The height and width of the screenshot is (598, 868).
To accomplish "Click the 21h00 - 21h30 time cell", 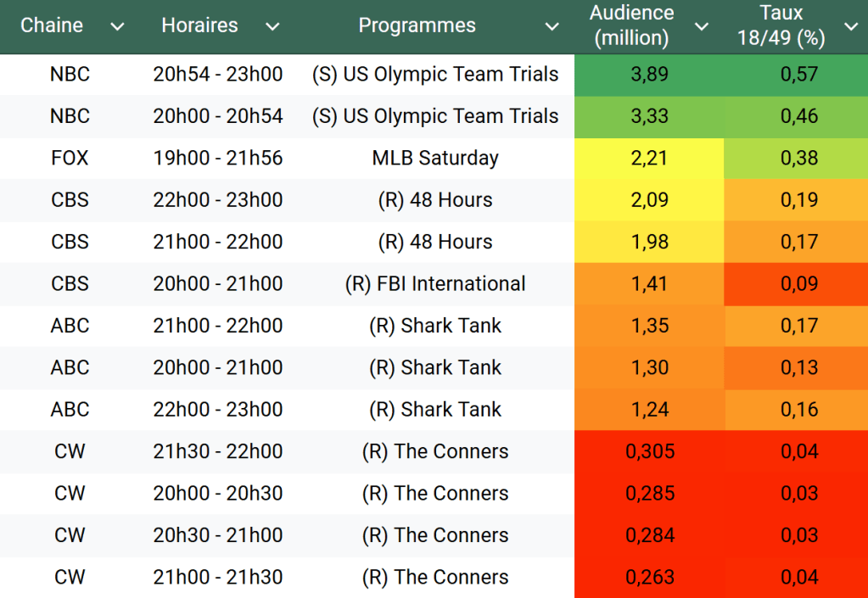I will coord(218,577).
